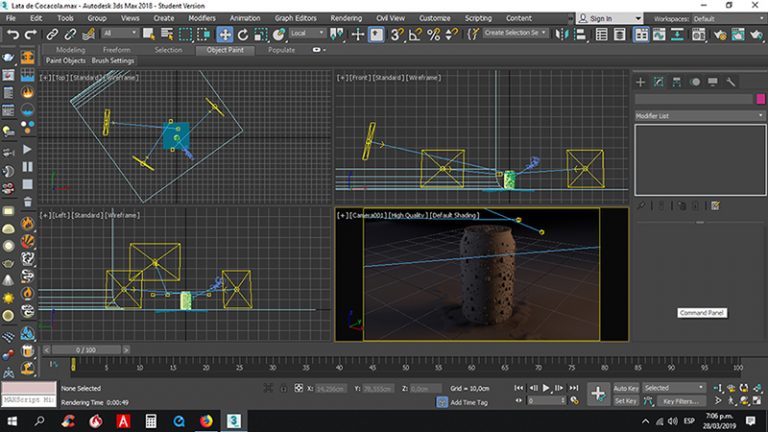Viewport: 768px width, 432px height.
Task: Activate the Select and Scale tool
Action: pos(260,34)
